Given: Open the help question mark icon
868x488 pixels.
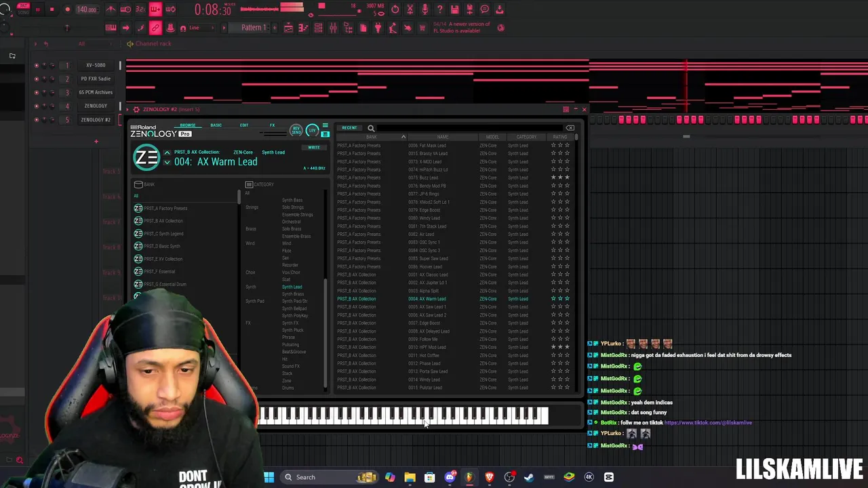Looking at the screenshot, I should (439, 9).
